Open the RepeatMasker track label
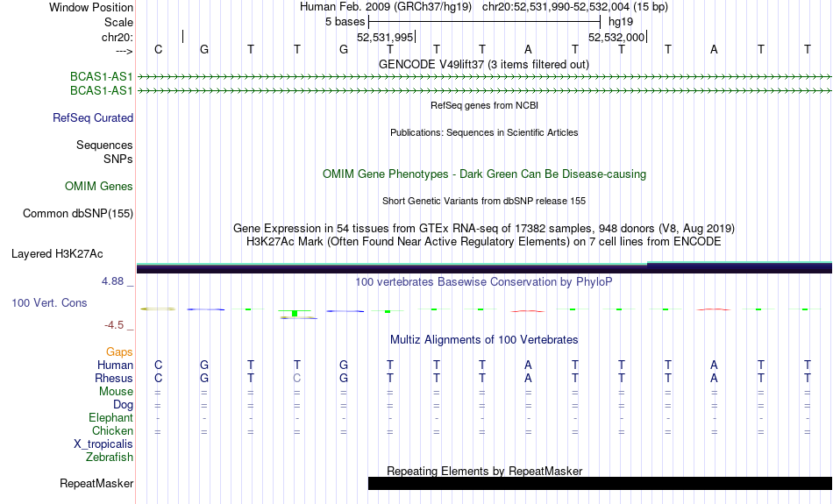Viewport: 833px width, 504px height. pyautogui.click(x=96, y=483)
